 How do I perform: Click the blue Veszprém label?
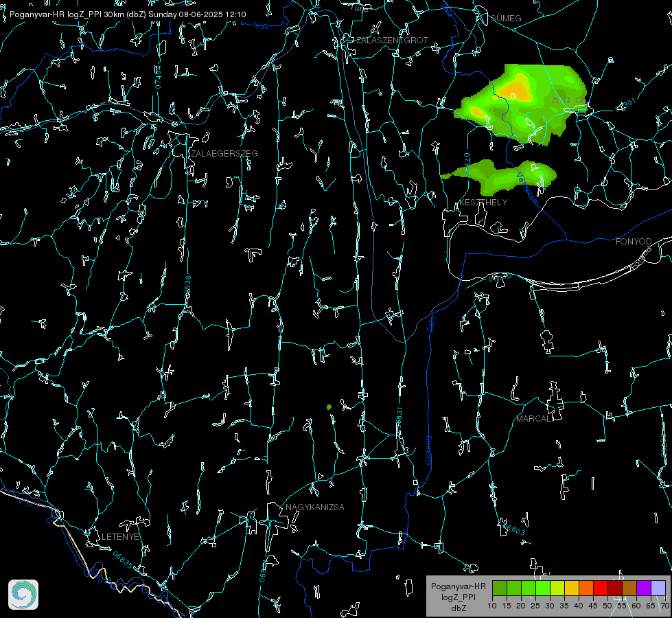[x=527, y=188]
